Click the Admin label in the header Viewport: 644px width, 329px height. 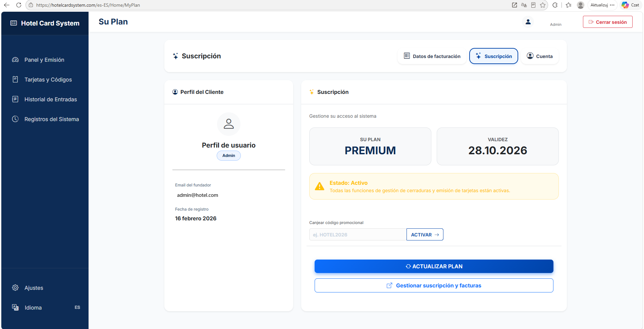556,24
